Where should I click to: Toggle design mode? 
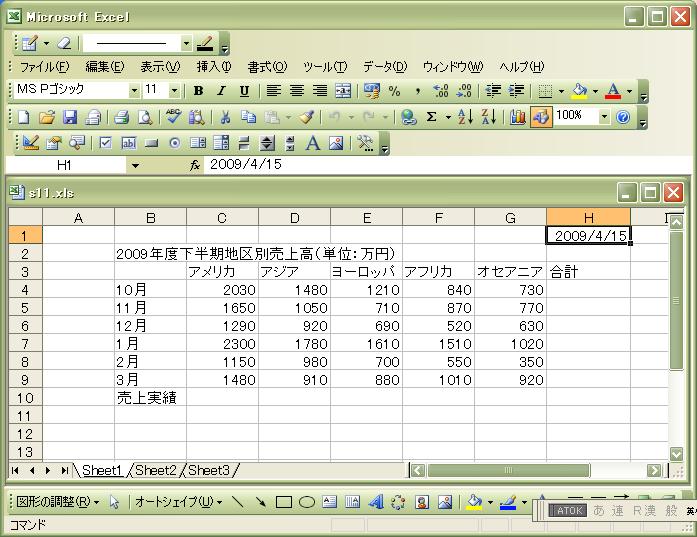(x=30, y=143)
